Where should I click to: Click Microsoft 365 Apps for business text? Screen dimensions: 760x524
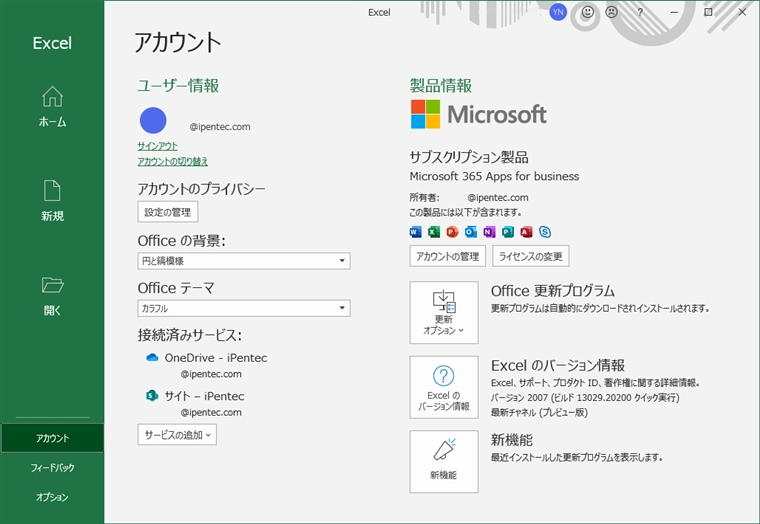(494, 176)
